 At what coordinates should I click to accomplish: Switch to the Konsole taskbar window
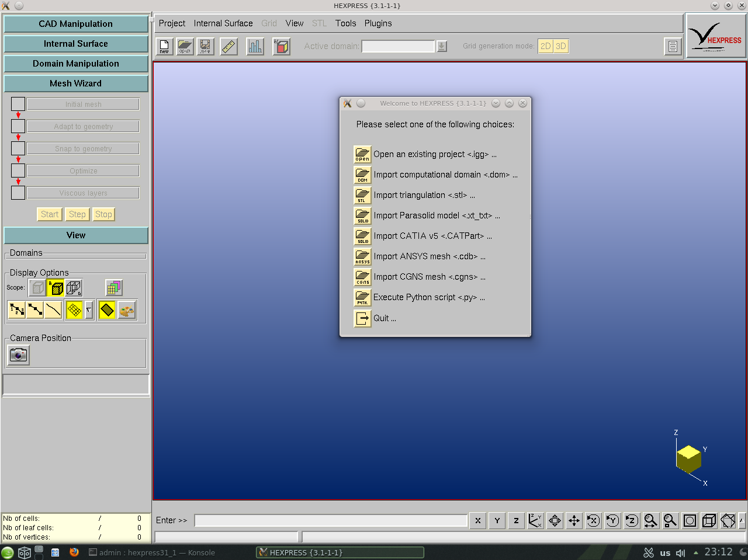click(152, 552)
